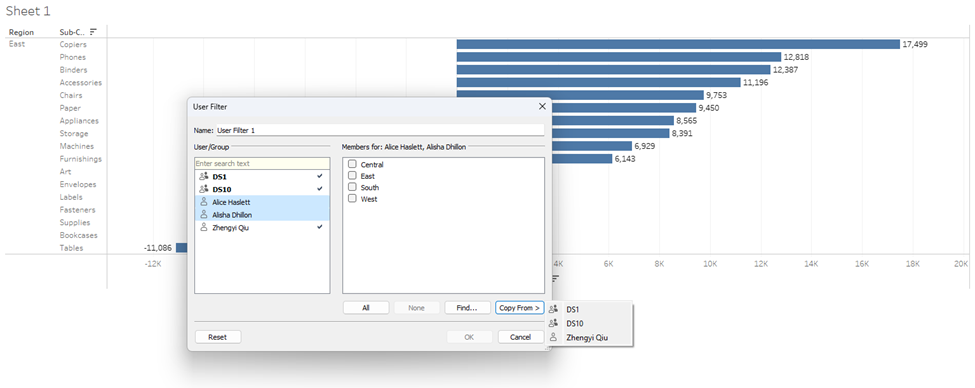Click the Find... button
This screenshot has width=975, height=388.
point(468,308)
